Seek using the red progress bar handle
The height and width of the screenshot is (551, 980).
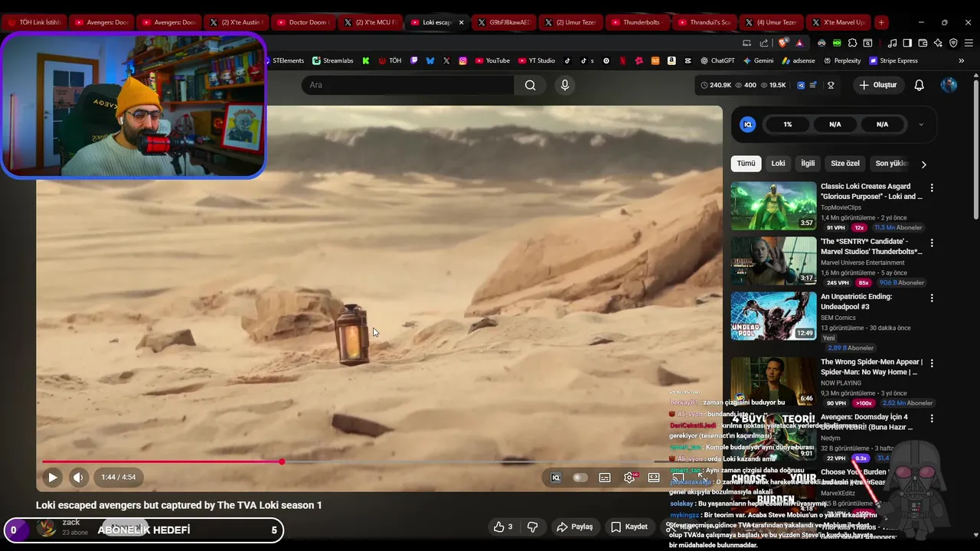282,461
